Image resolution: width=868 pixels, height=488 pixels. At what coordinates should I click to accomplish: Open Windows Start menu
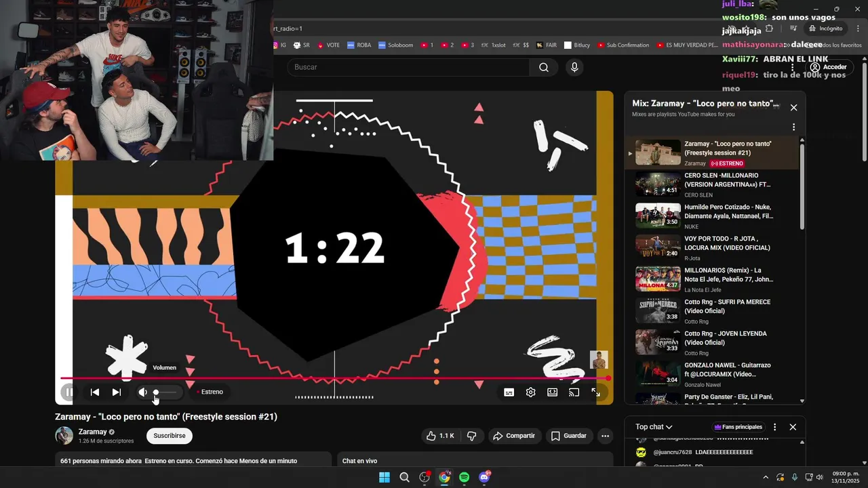point(384,477)
